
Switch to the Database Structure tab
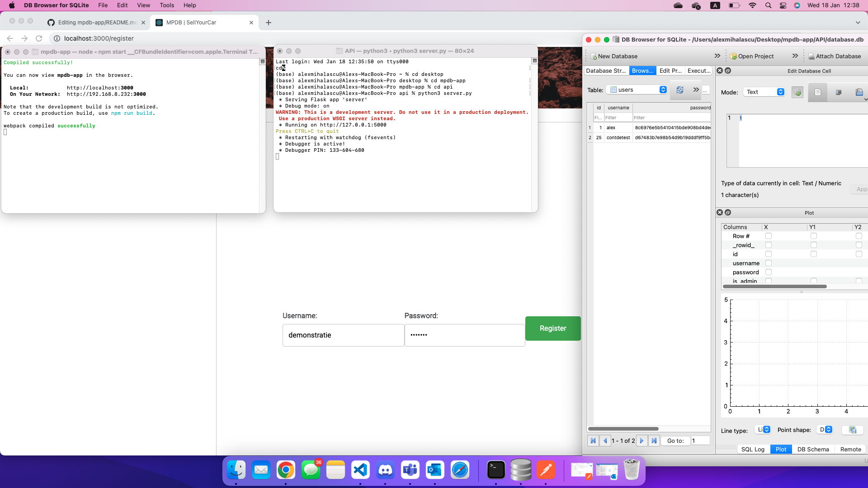pyautogui.click(x=606, y=70)
